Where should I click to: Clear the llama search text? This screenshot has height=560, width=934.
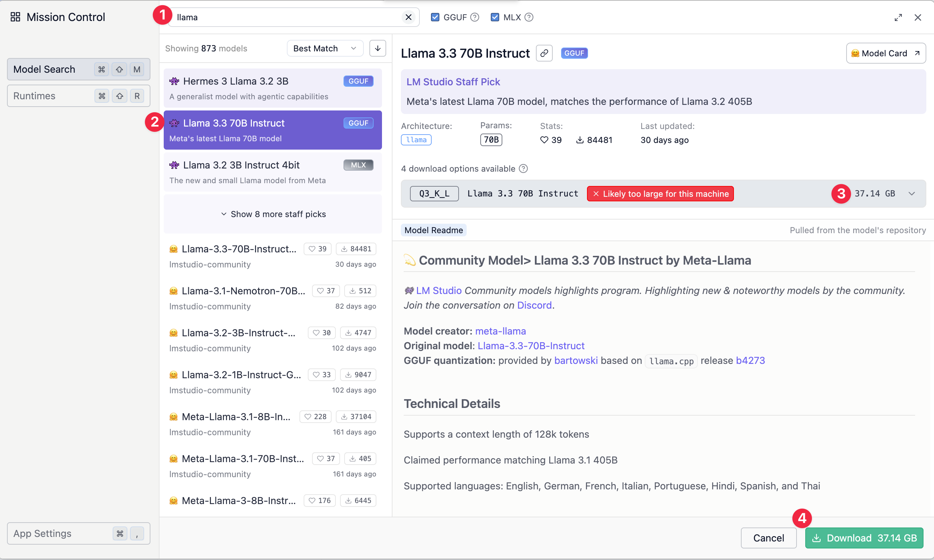pyautogui.click(x=408, y=17)
